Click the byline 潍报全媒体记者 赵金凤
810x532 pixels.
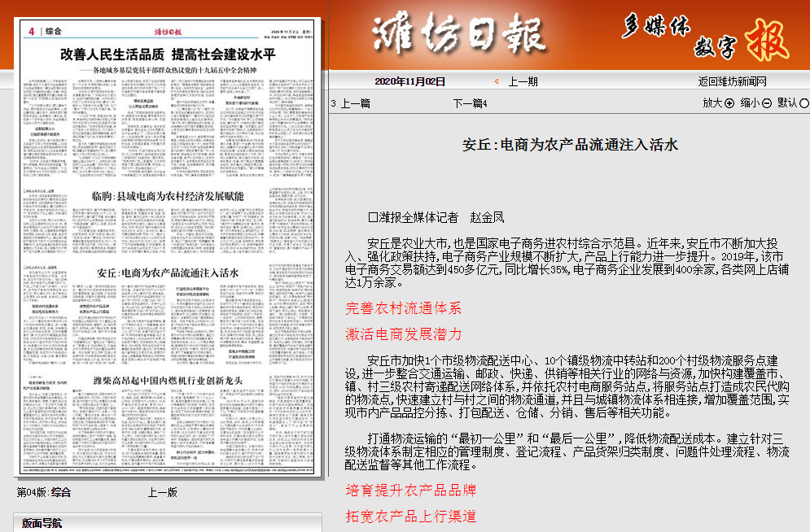click(x=436, y=218)
